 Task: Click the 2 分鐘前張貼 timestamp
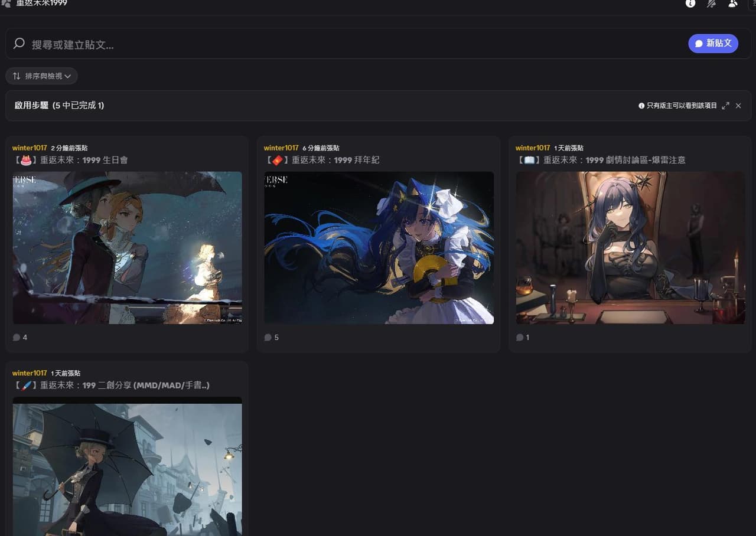pos(69,148)
